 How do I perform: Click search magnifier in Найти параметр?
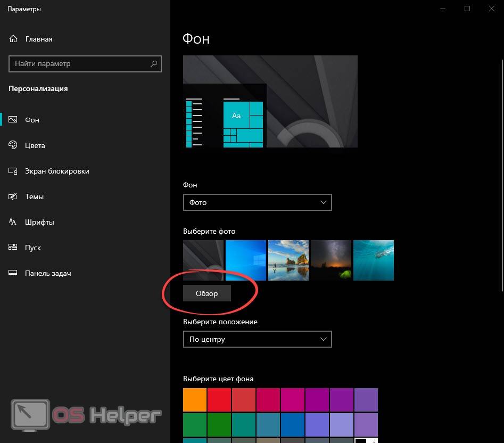tap(154, 64)
